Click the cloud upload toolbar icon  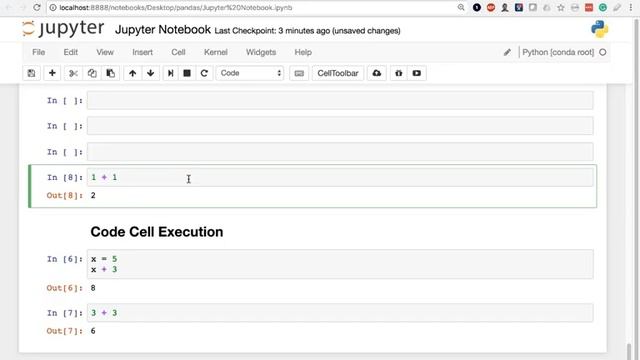pyautogui.click(x=376, y=73)
